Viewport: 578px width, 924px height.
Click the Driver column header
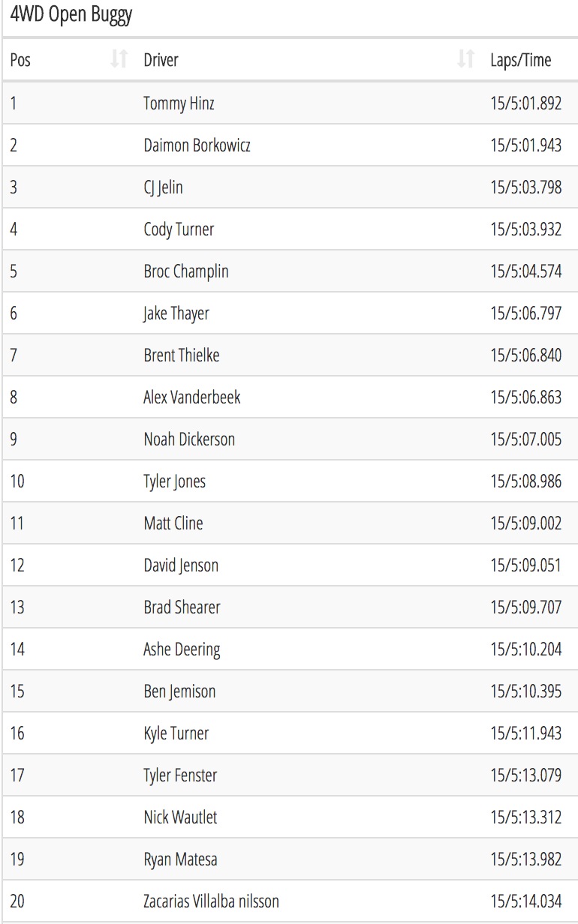pyautogui.click(x=309, y=59)
